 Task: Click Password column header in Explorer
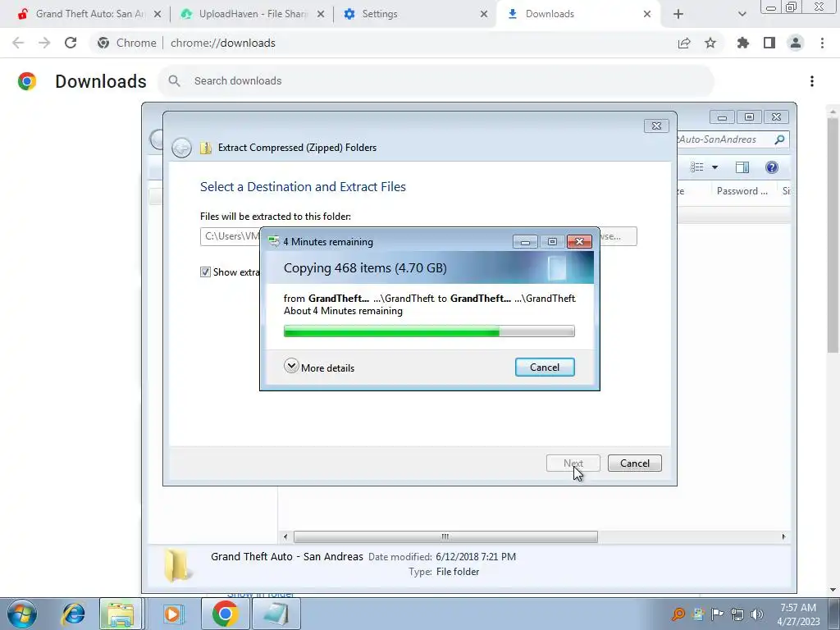pos(742,190)
